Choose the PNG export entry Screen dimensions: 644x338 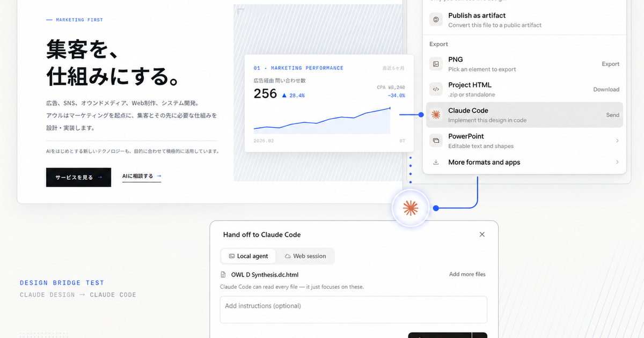point(524,64)
